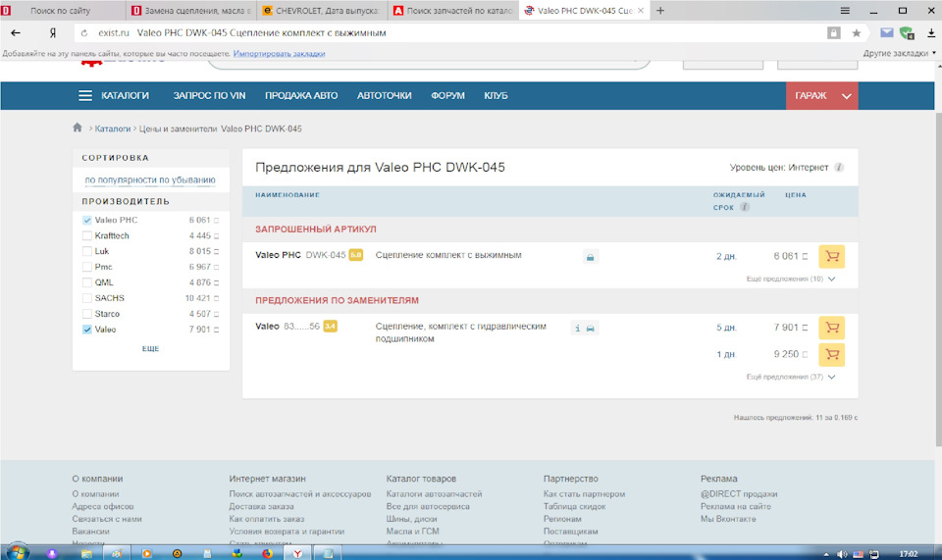The image size is (942, 560).
Task: Switch to CHEVROLET Дата выпуска tab
Action: click(322, 11)
